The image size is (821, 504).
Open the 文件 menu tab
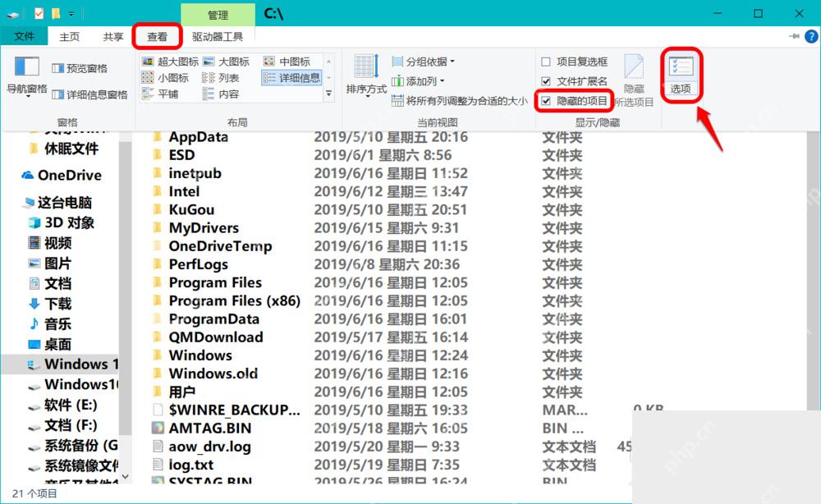(24, 37)
